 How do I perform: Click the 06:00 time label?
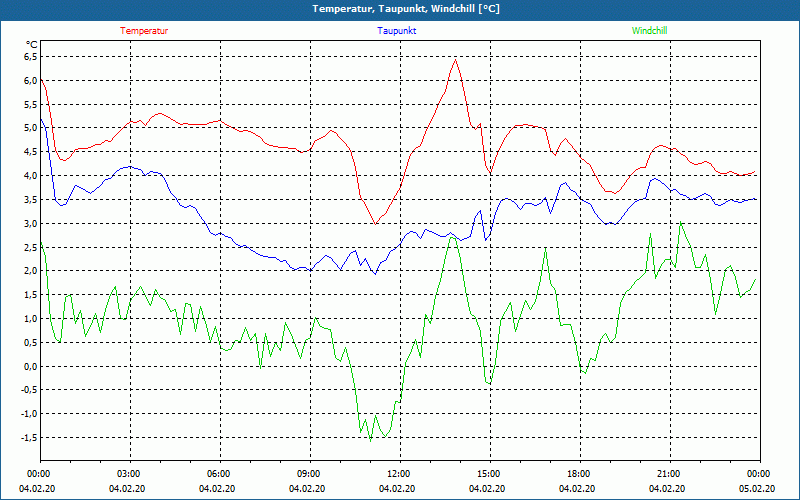pyautogui.click(x=220, y=474)
